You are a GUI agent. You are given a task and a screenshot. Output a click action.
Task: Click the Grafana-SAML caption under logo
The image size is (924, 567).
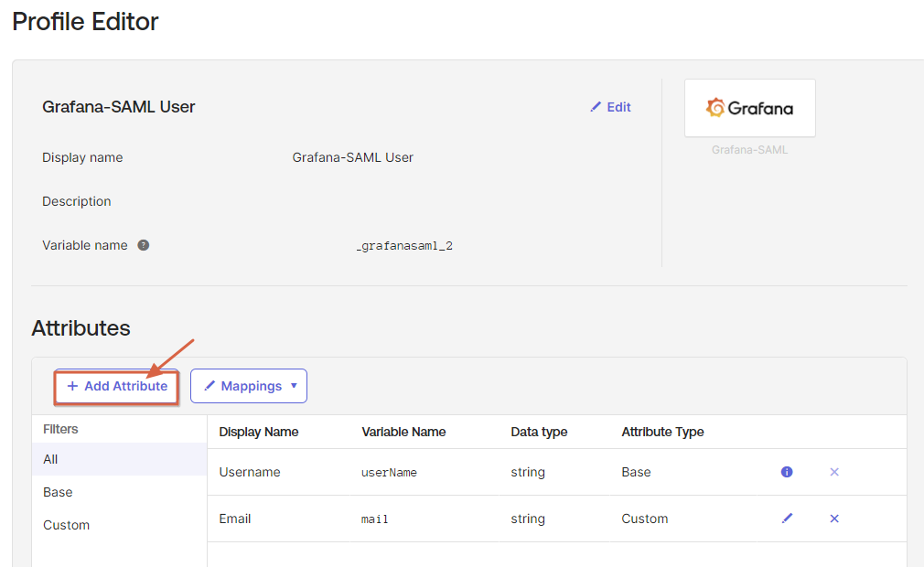tap(749, 150)
